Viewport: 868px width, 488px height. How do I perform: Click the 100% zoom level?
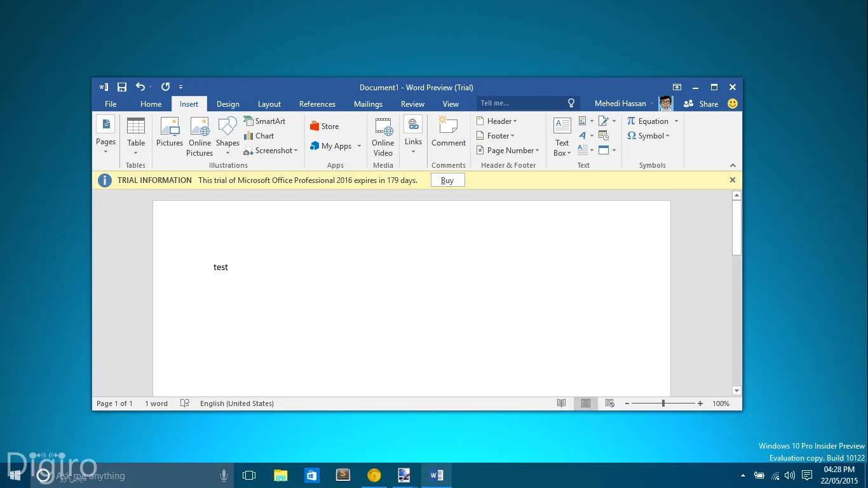[721, 403]
